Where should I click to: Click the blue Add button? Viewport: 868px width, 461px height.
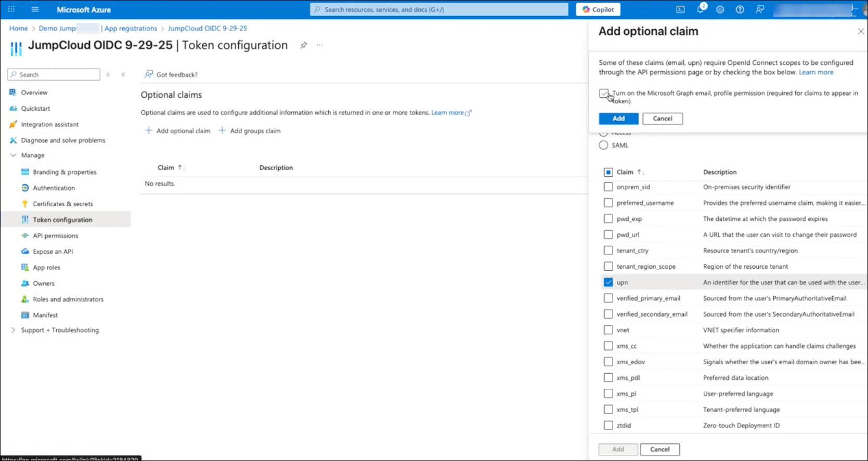(618, 118)
